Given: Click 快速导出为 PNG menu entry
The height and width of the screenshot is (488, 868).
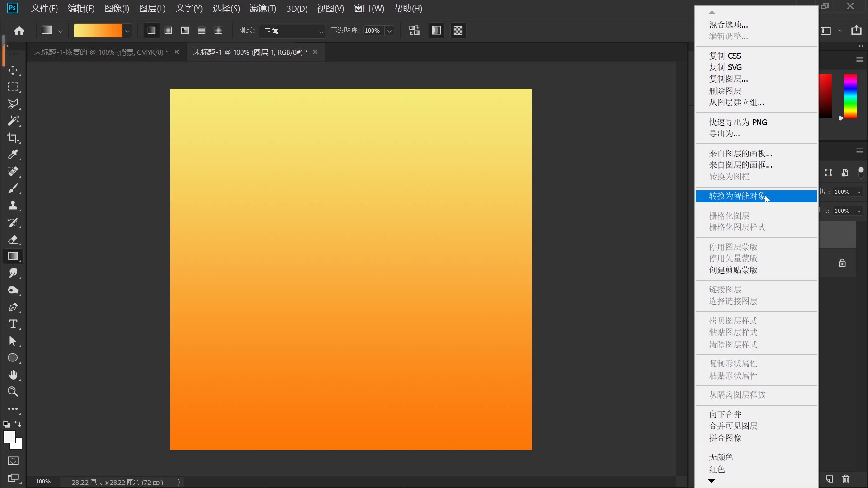Looking at the screenshot, I should click(x=738, y=122).
